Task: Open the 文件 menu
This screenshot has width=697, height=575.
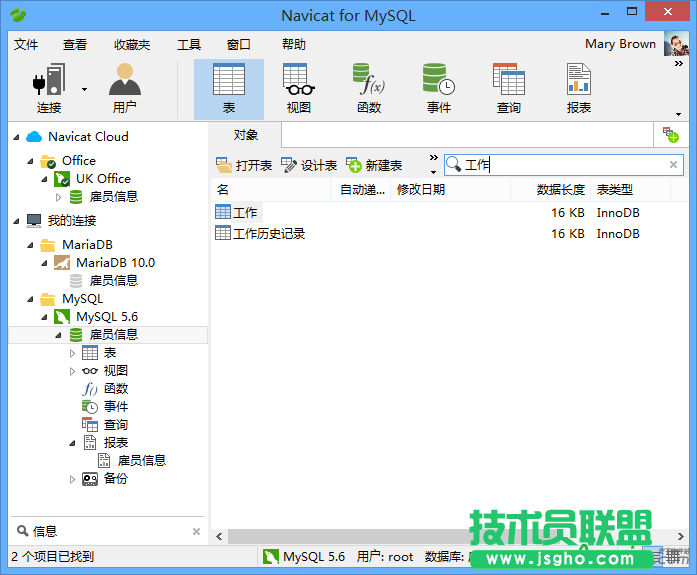Action: [x=26, y=44]
